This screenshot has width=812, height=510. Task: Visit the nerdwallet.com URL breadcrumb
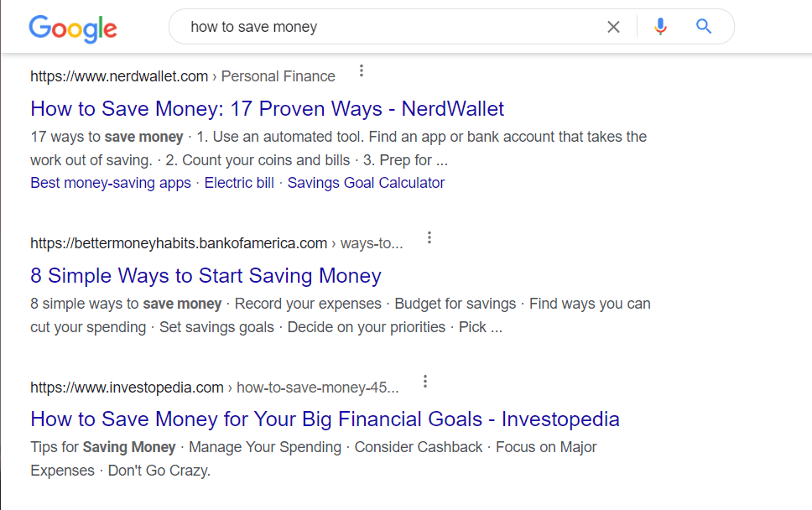pyautogui.click(x=119, y=75)
